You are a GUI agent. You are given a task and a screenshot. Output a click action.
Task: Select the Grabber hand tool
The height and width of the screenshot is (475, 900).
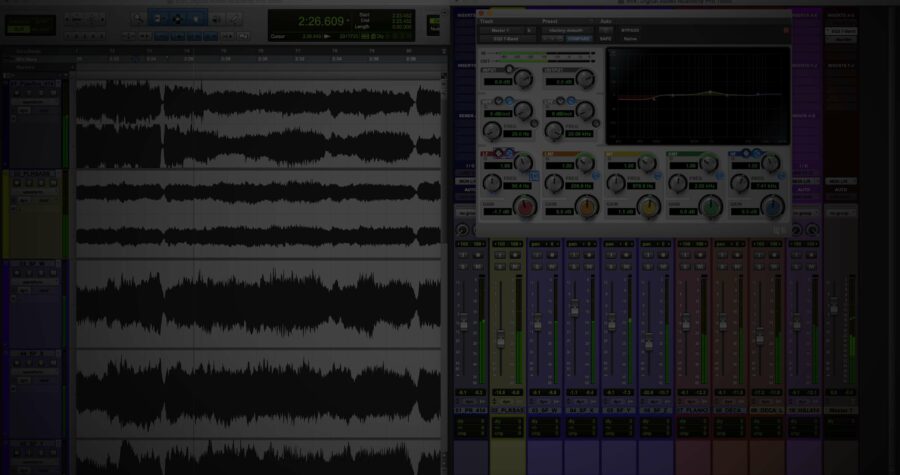pos(196,19)
